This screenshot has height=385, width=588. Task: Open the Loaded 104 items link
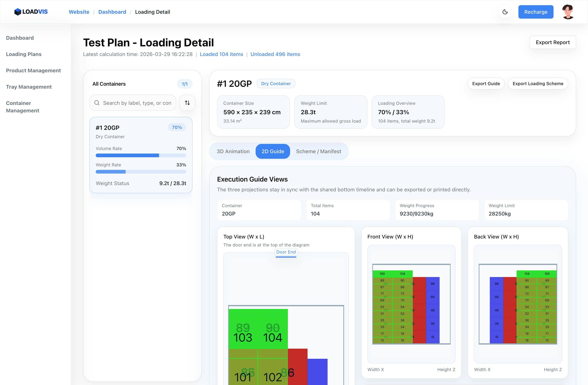coord(221,54)
